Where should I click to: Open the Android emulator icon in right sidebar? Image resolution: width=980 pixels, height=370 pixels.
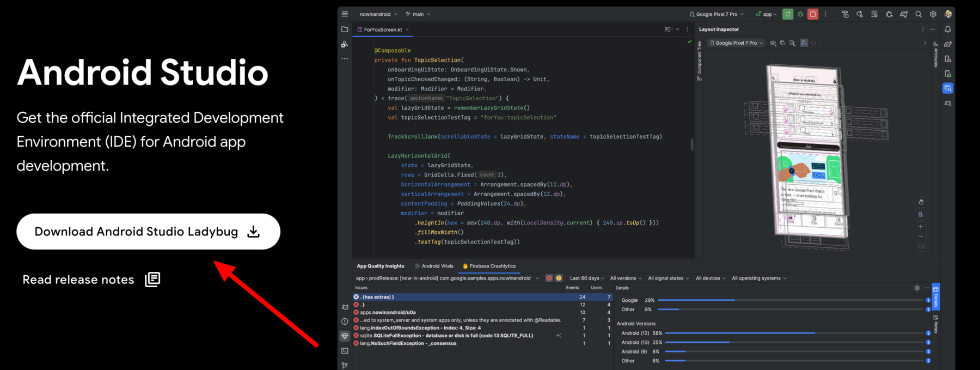pos(948,103)
